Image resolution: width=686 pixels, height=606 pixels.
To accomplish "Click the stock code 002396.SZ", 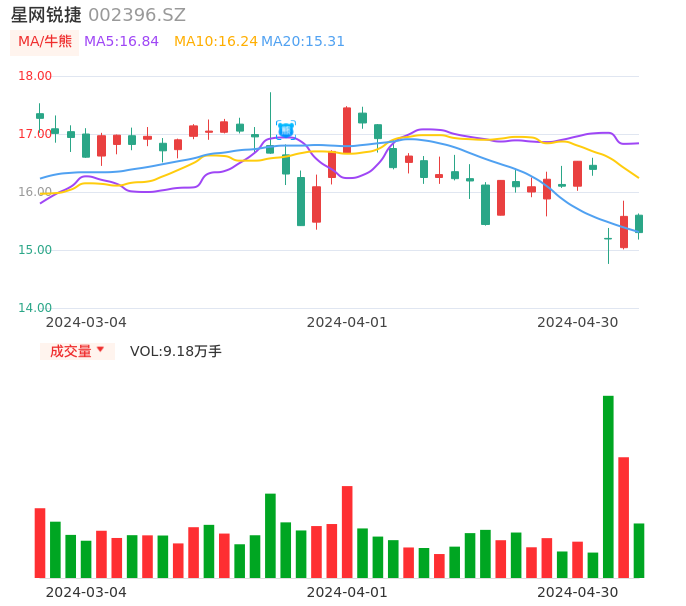I will 137,15.
